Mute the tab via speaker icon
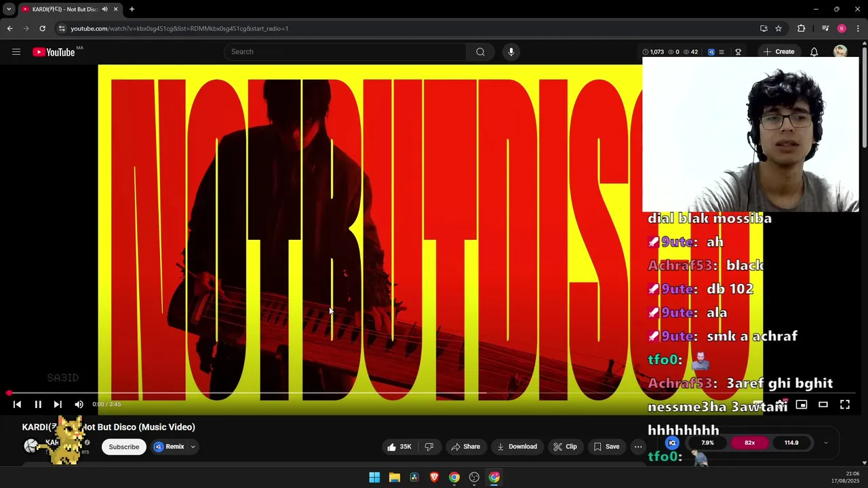Viewport: 868px width, 488px height. pos(104,9)
